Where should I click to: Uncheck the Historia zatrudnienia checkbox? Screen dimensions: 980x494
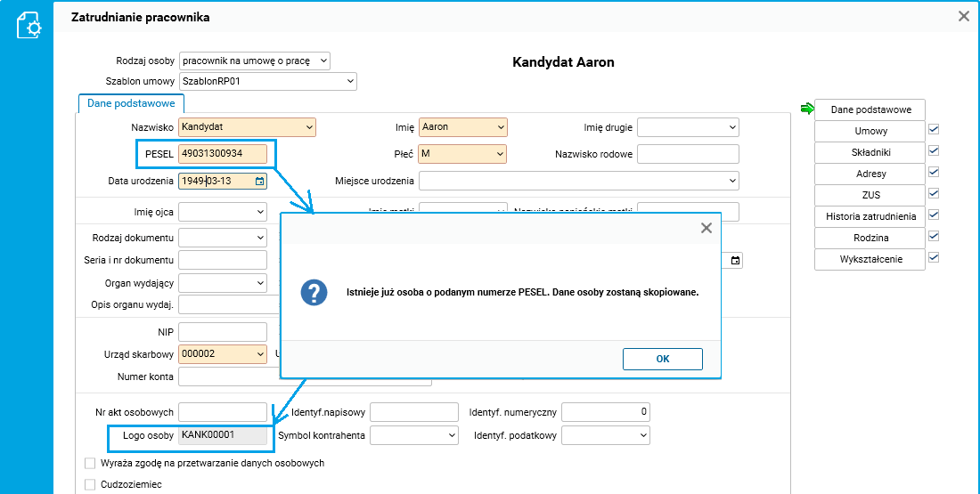tap(934, 215)
